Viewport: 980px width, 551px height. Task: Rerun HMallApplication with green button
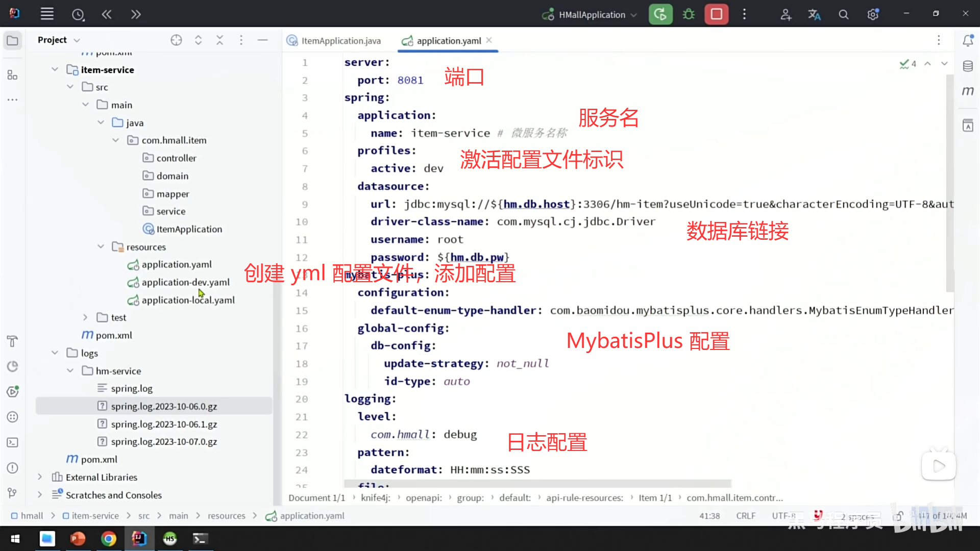tap(660, 14)
